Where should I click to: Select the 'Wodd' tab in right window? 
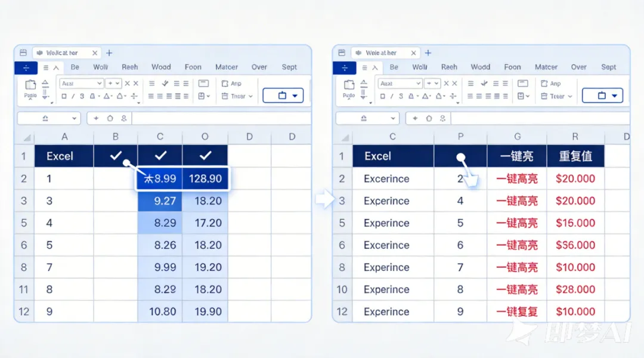point(481,67)
